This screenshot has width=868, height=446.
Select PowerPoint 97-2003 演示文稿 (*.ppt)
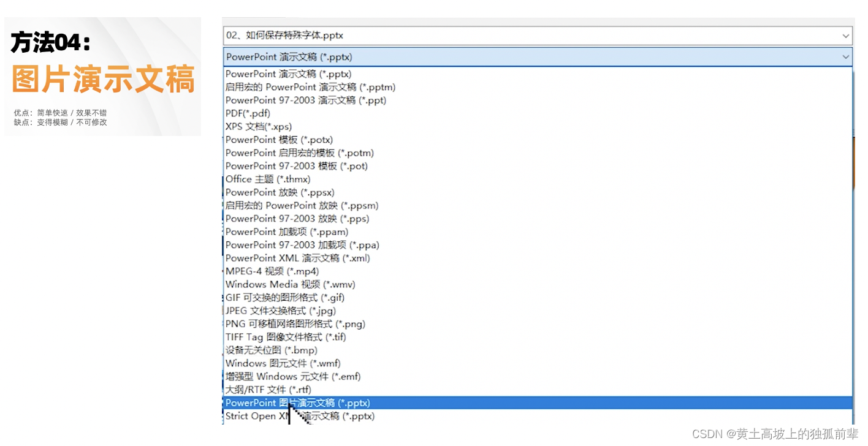538,100
